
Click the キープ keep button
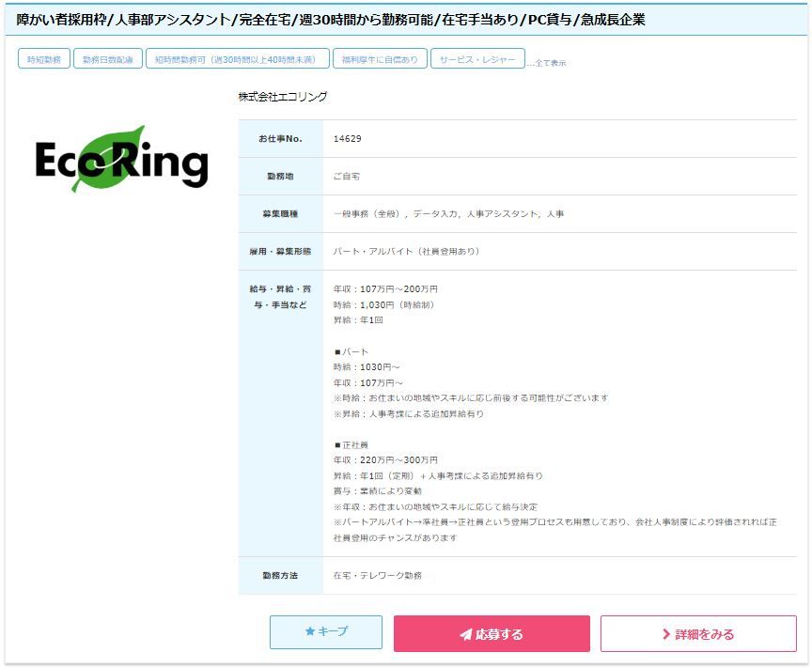click(326, 631)
